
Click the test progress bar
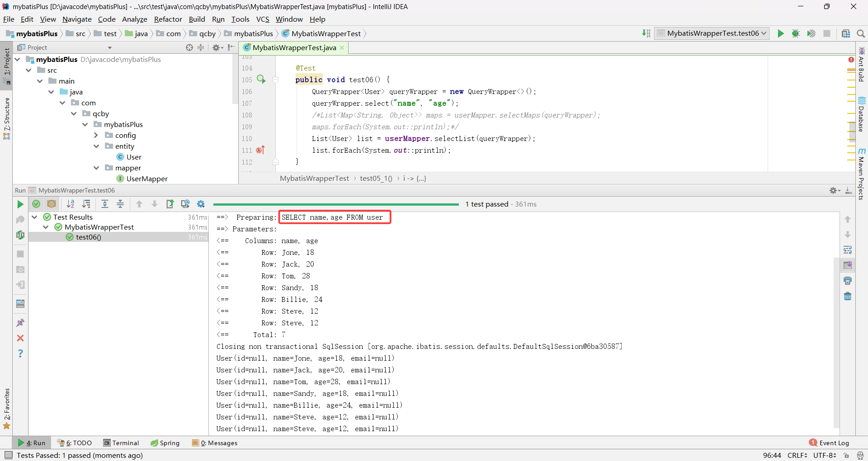click(336, 204)
